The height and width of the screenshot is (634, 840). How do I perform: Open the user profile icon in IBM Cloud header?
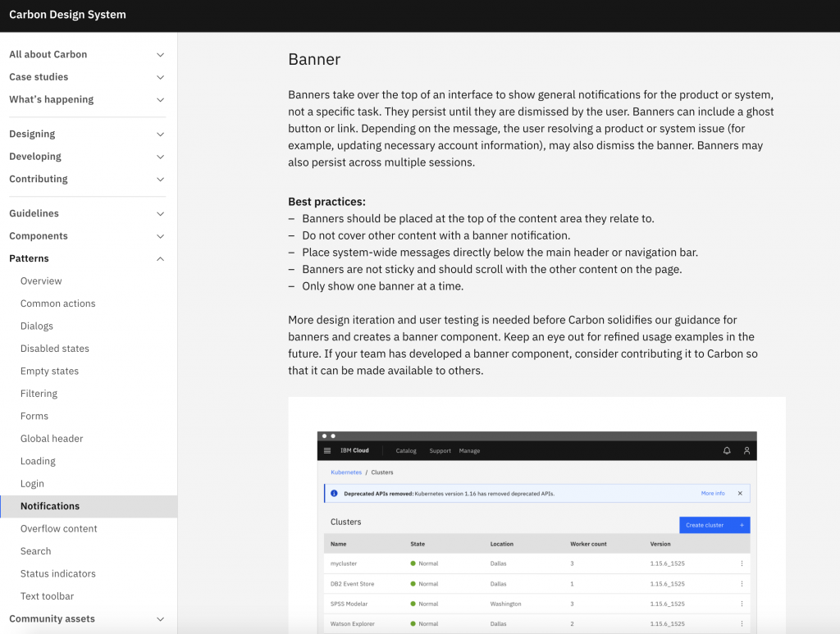tap(746, 451)
